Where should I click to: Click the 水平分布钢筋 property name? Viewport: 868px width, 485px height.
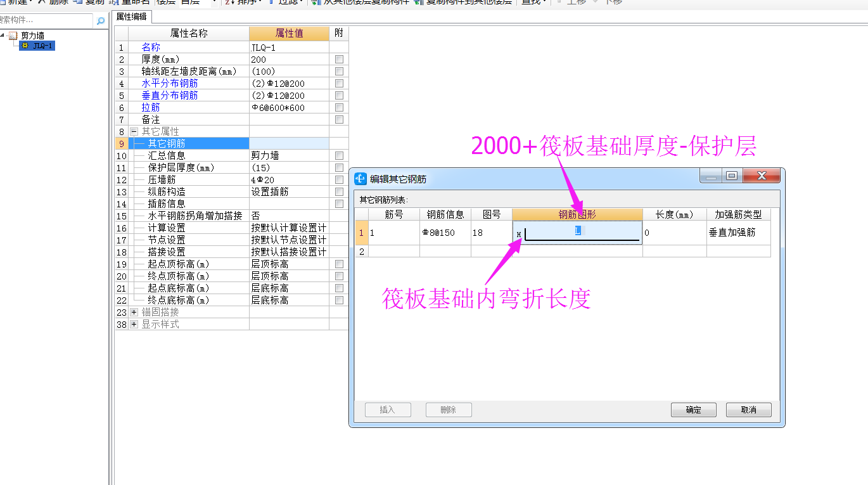[170, 83]
